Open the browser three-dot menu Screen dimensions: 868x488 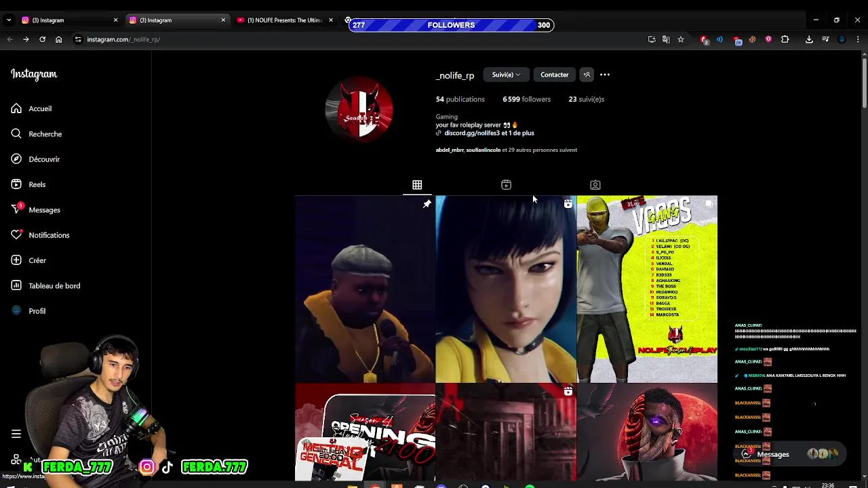pyautogui.click(x=858, y=39)
